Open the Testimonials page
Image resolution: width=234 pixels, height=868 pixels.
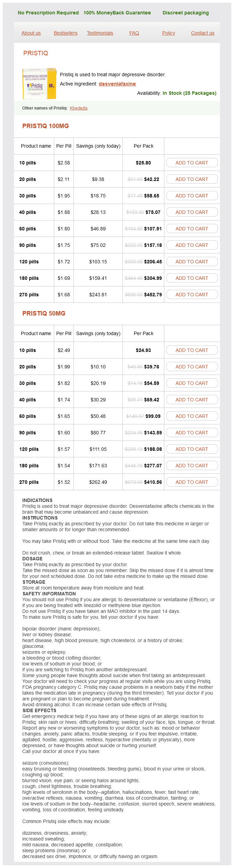100,33
